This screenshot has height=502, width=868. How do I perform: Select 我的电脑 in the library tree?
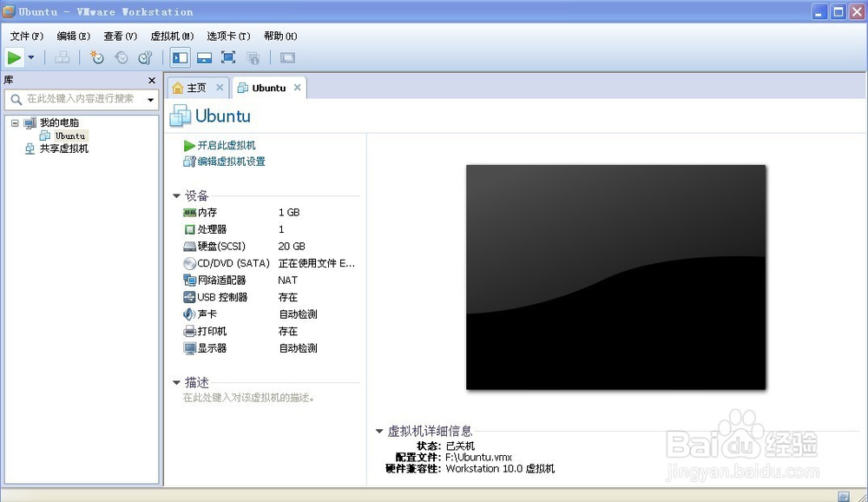click(59, 122)
